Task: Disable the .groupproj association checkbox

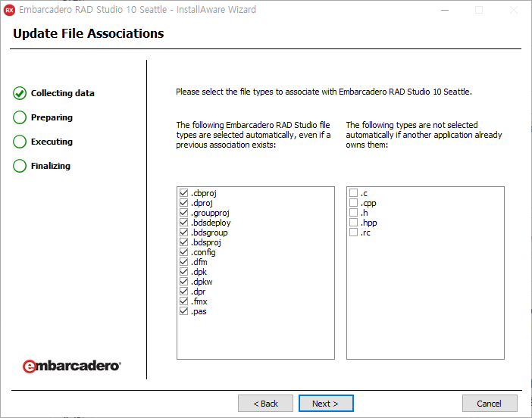Action: tap(183, 214)
